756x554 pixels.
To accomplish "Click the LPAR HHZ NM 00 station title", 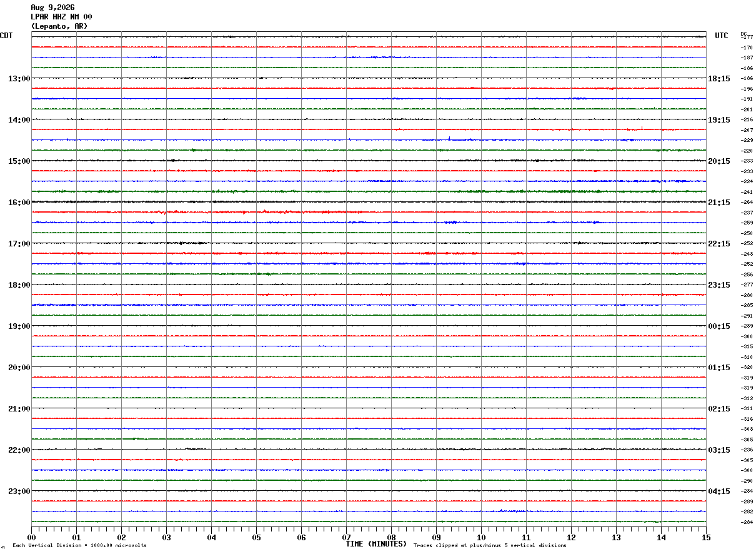I will pyautogui.click(x=61, y=17).
